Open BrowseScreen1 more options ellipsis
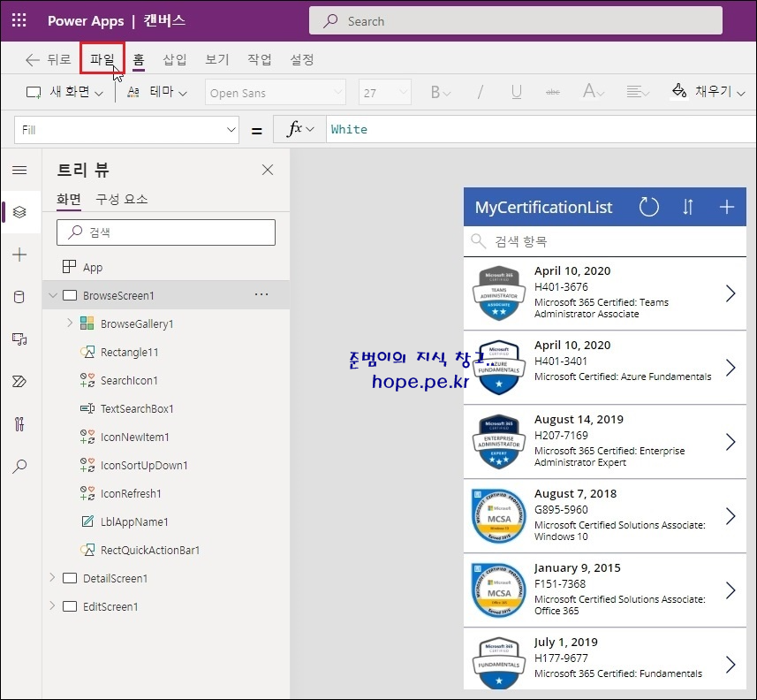The image size is (757, 700). 261,294
